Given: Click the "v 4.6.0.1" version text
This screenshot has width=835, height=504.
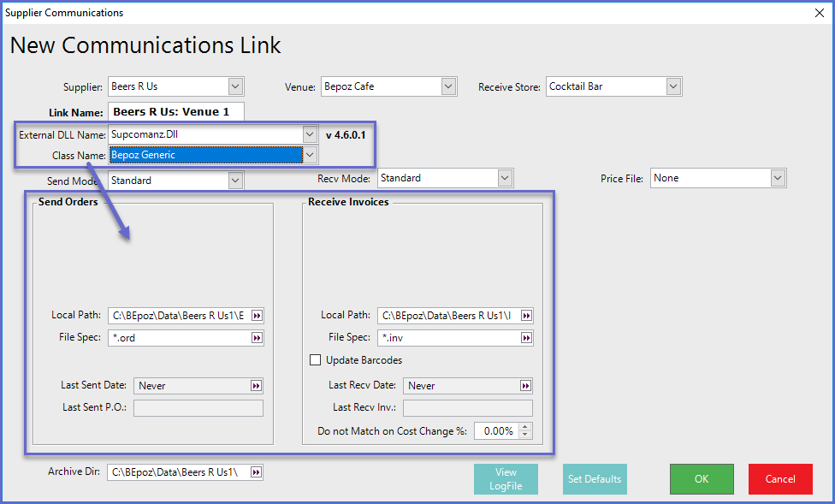Looking at the screenshot, I should click(346, 135).
